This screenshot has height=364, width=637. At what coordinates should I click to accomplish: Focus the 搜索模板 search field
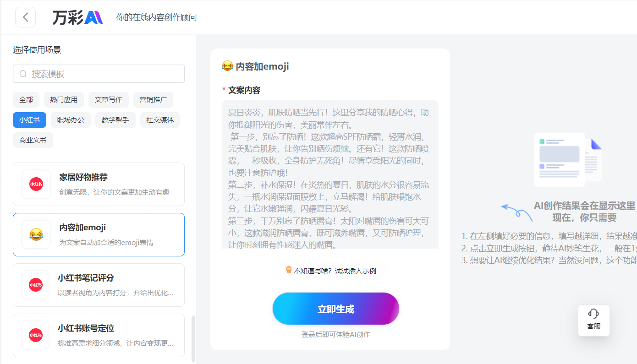(x=99, y=74)
